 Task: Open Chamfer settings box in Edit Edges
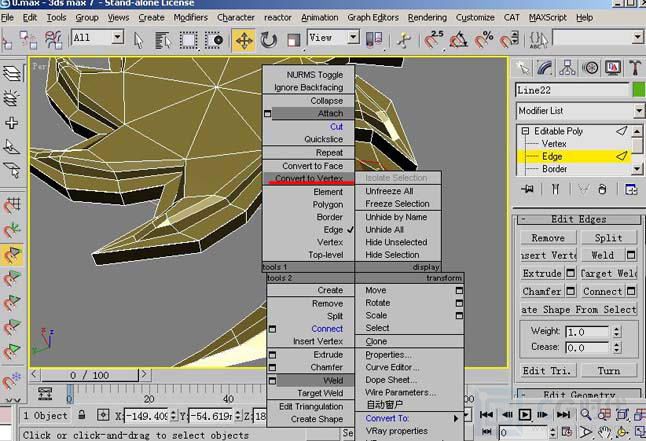[x=571, y=291]
